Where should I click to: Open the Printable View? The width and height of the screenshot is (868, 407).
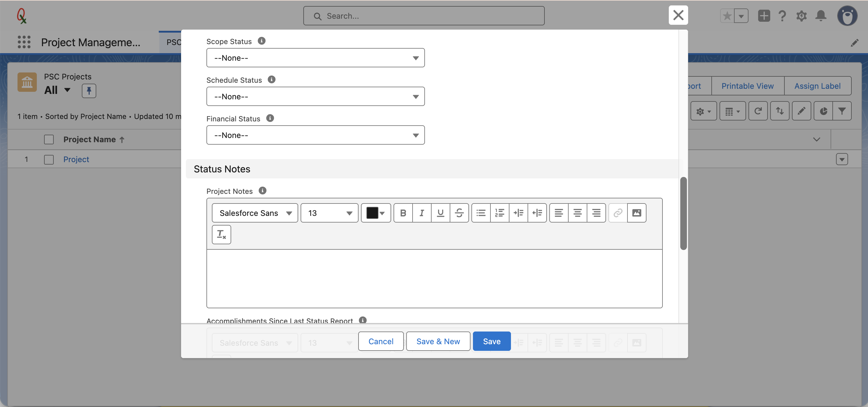747,86
